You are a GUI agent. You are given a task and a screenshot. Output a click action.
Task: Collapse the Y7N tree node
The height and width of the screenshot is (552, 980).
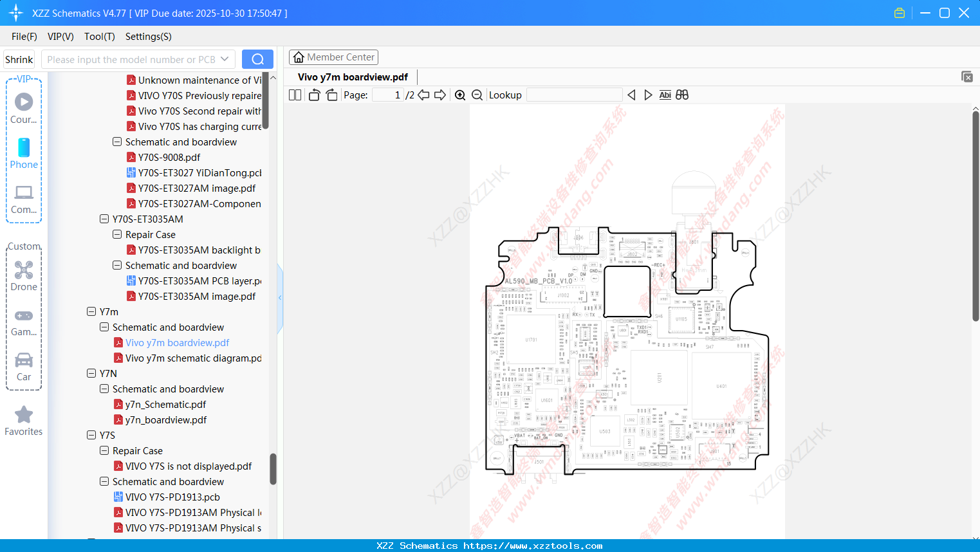point(91,373)
